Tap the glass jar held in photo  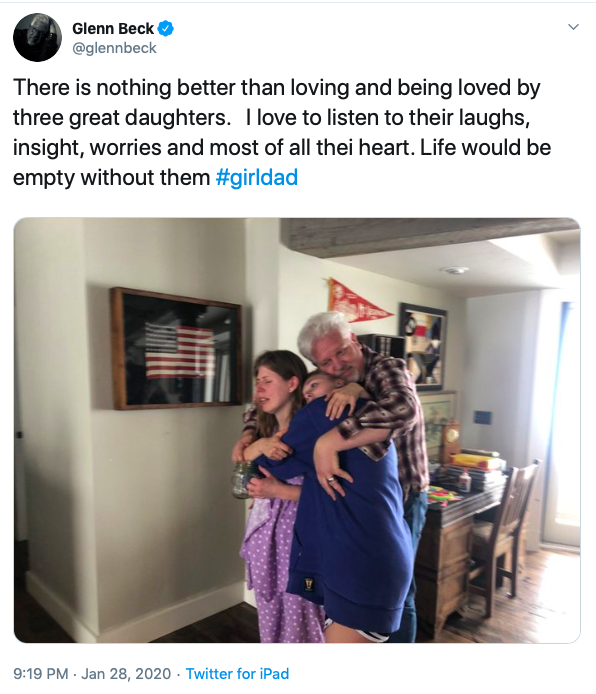[242, 480]
